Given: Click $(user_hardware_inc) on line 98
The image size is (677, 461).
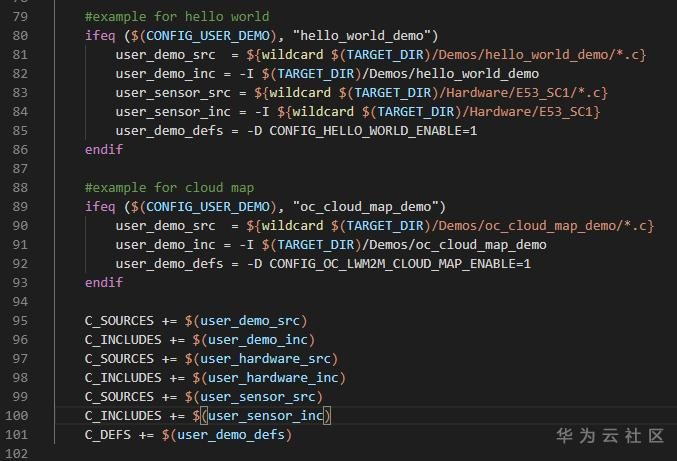Looking at the screenshot, I should coord(269,378).
